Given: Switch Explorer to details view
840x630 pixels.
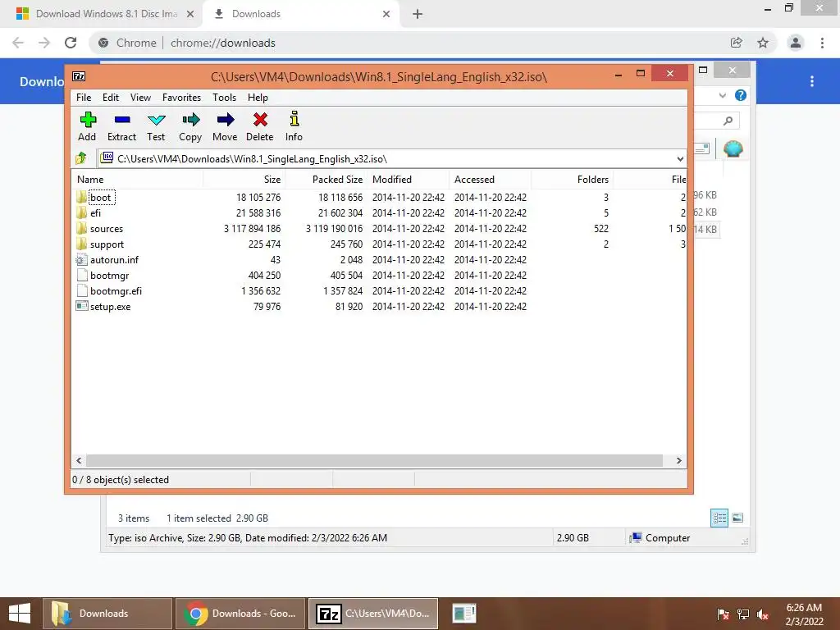Looking at the screenshot, I should click(x=719, y=518).
